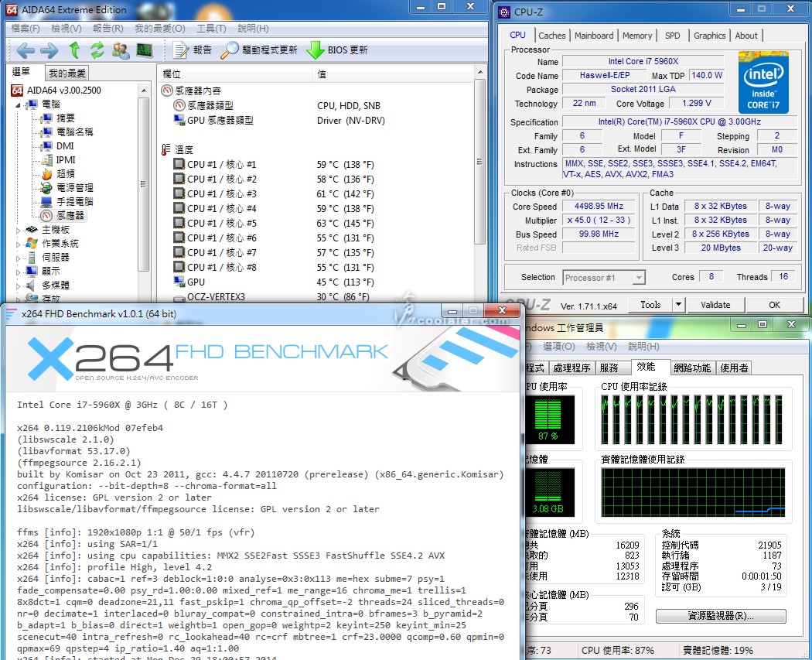Open the 檔案(F) menu in AIDA64
Viewport: 812px width, 660px height.
tap(26, 29)
